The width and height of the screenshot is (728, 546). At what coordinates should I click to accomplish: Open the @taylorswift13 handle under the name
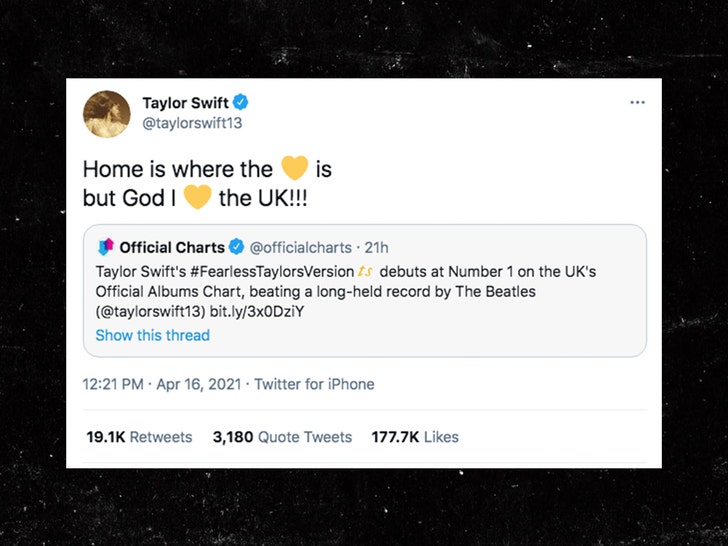coord(192,123)
